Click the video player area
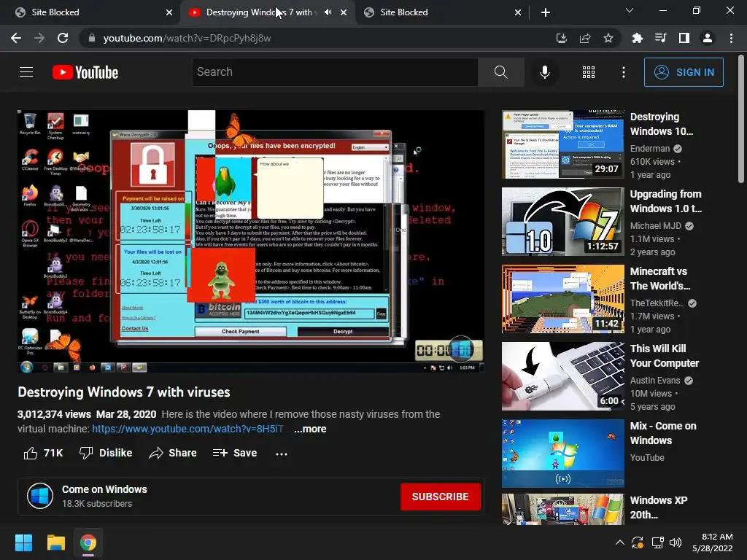 251,241
